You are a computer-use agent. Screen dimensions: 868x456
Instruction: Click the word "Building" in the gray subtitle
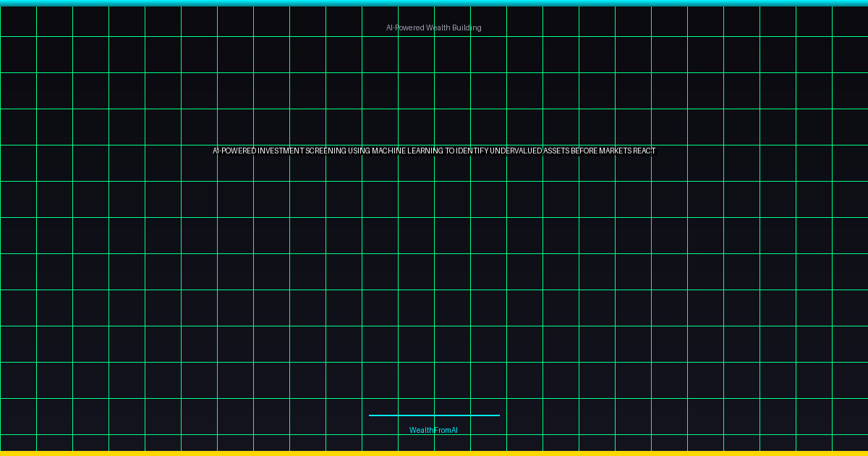pyautogui.click(x=467, y=28)
